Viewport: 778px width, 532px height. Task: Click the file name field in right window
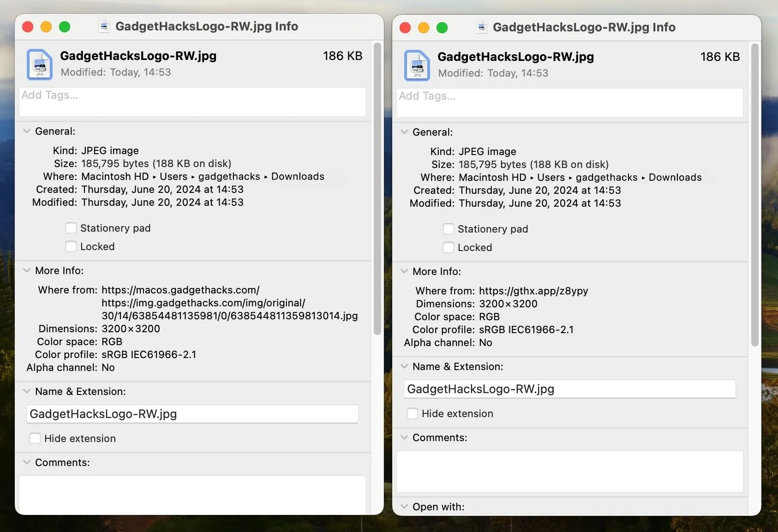click(x=570, y=389)
